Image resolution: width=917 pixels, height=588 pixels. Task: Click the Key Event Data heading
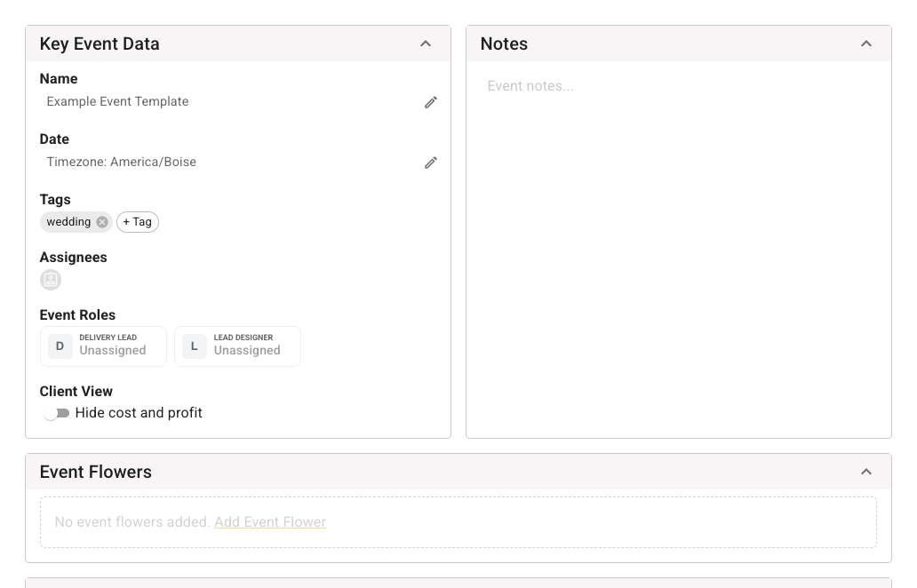click(100, 44)
